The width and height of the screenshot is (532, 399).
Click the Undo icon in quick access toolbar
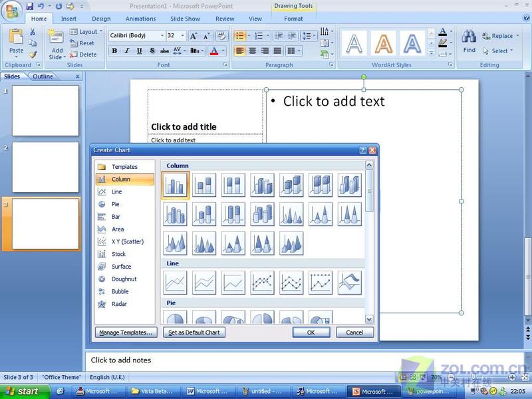point(41,6)
